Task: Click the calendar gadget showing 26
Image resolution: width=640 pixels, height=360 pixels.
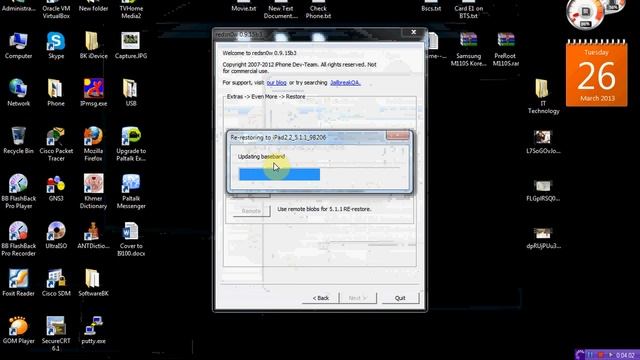Action: tap(596, 73)
